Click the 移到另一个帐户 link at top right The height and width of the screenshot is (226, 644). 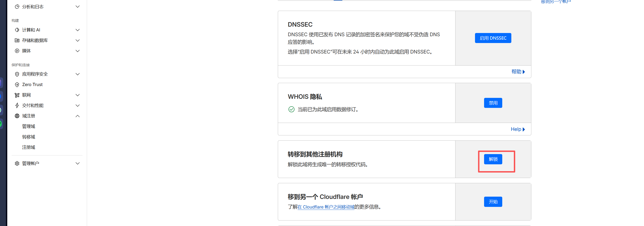tap(556, 2)
